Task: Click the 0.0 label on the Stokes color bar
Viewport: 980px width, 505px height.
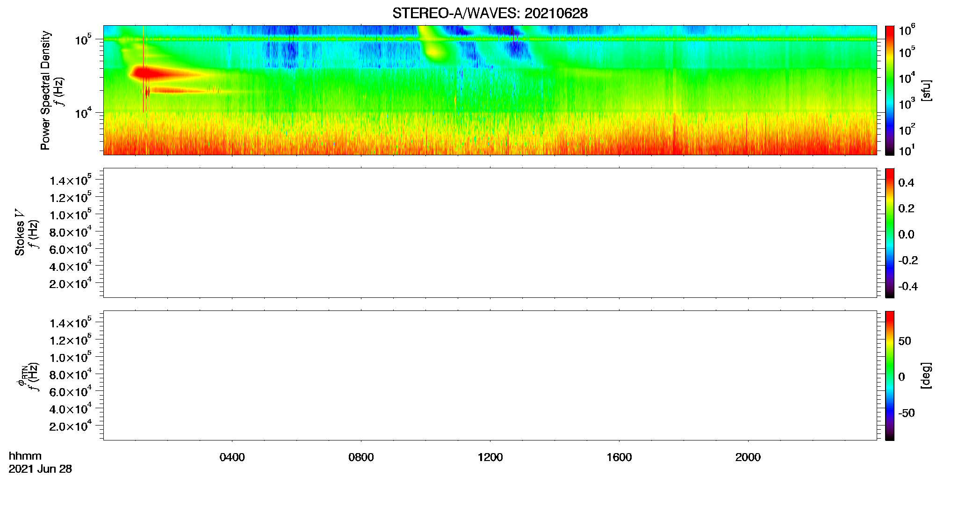Action: pyautogui.click(x=906, y=235)
